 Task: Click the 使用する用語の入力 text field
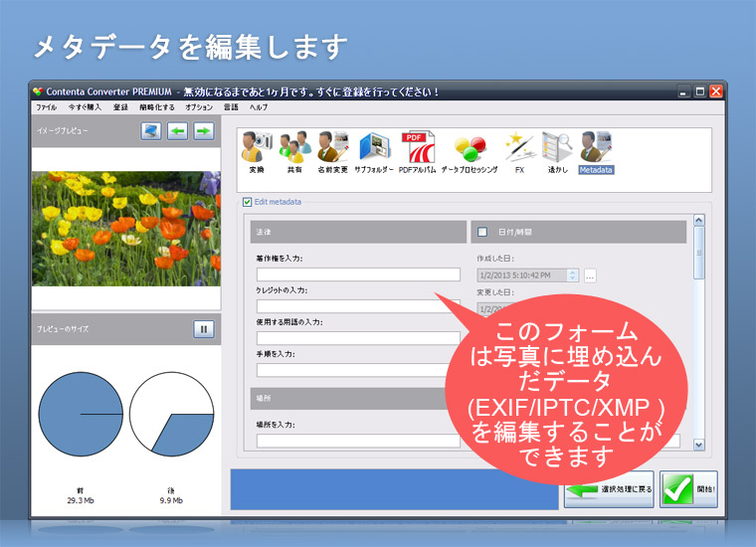358,338
